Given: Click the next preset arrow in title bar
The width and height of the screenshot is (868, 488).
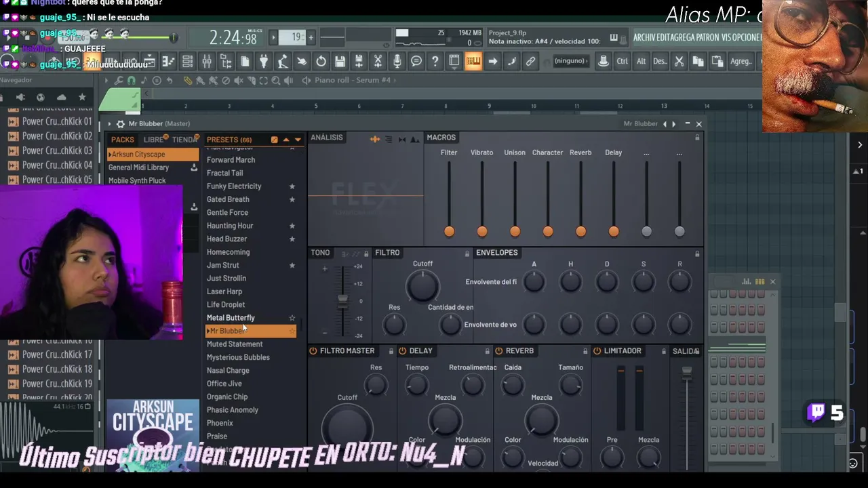Looking at the screenshot, I should pos(673,124).
